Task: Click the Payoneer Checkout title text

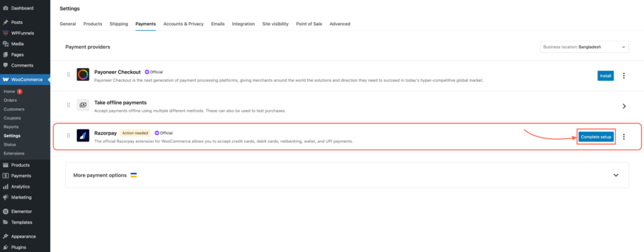Action: click(118, 72)
